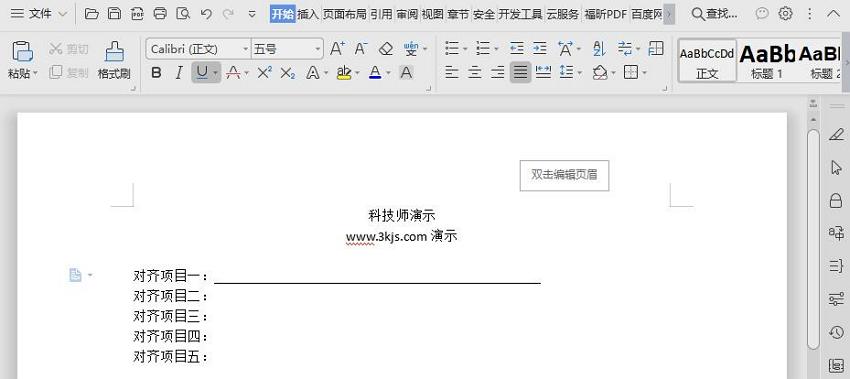Toggle justified alignment
The height and width of the screenshot is (379, 850).
520,72
